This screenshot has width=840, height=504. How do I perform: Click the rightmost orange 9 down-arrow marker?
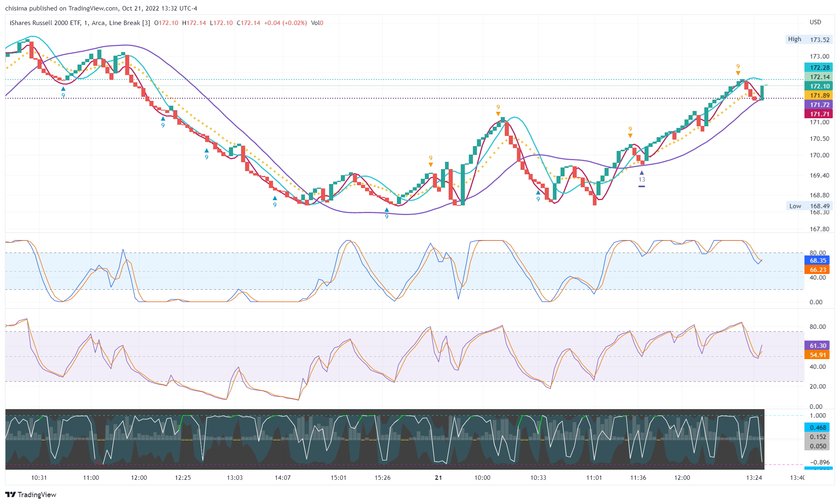(x=738, y=73)
